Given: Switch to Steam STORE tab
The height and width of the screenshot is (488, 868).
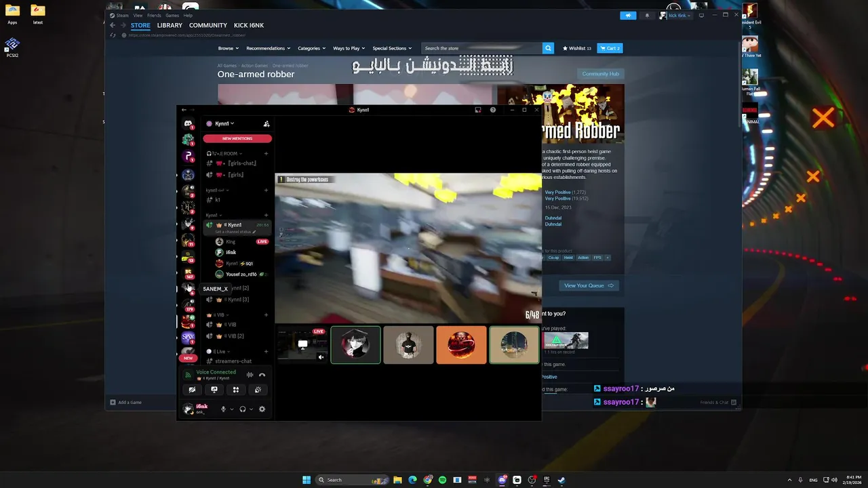Looking at the screenshot, I should pos(140,25).
